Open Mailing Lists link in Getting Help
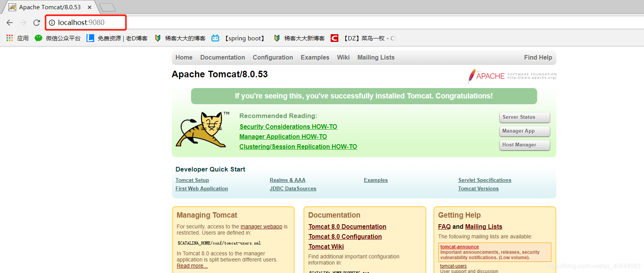 click(484, 226)
